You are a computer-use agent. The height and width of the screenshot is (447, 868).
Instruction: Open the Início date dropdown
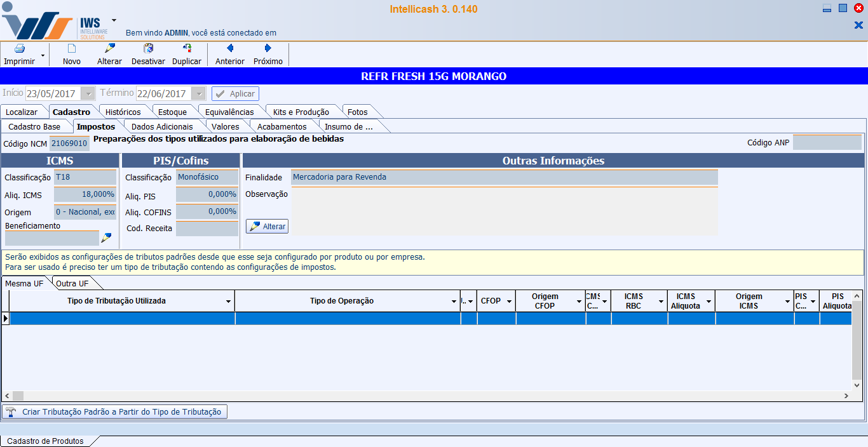coord(88,94)
